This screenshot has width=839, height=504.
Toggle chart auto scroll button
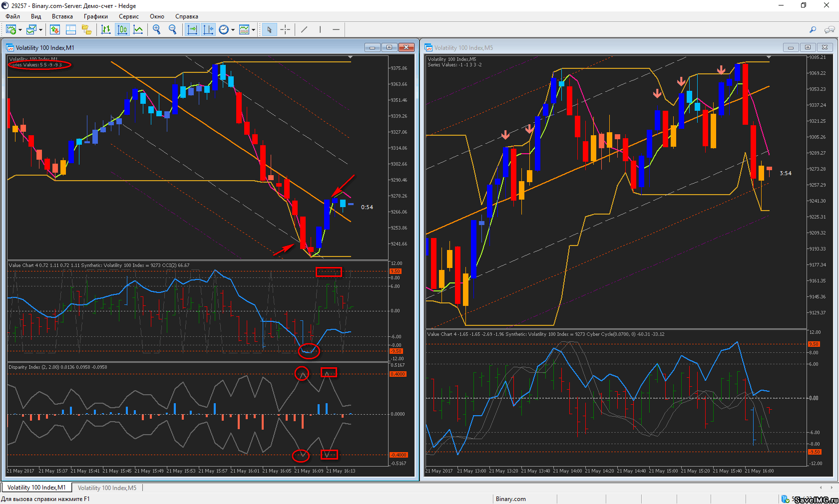192,30
